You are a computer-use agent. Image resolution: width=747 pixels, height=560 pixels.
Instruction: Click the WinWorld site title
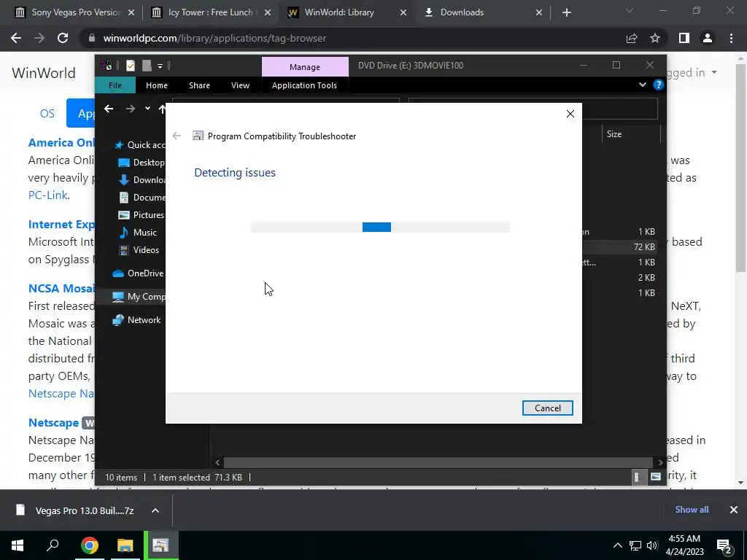click(44, 73)
